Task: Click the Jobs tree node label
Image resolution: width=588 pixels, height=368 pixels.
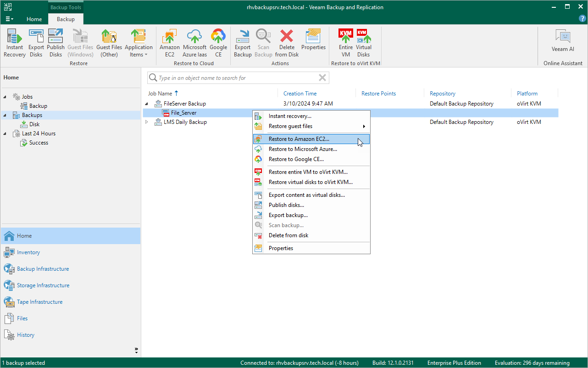Action: [27, 97]
